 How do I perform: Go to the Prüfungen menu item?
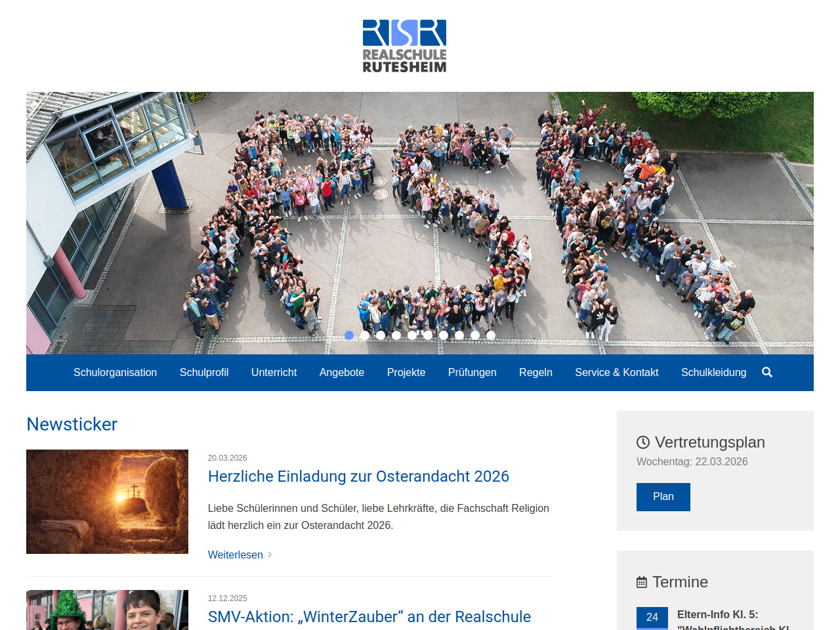(x=472, y=373)
